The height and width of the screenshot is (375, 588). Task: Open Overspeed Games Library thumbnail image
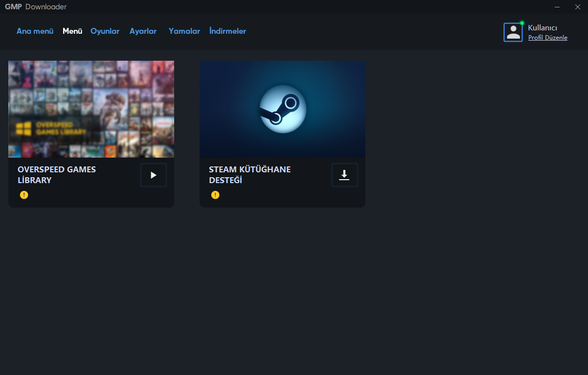(x=91, y=109)
